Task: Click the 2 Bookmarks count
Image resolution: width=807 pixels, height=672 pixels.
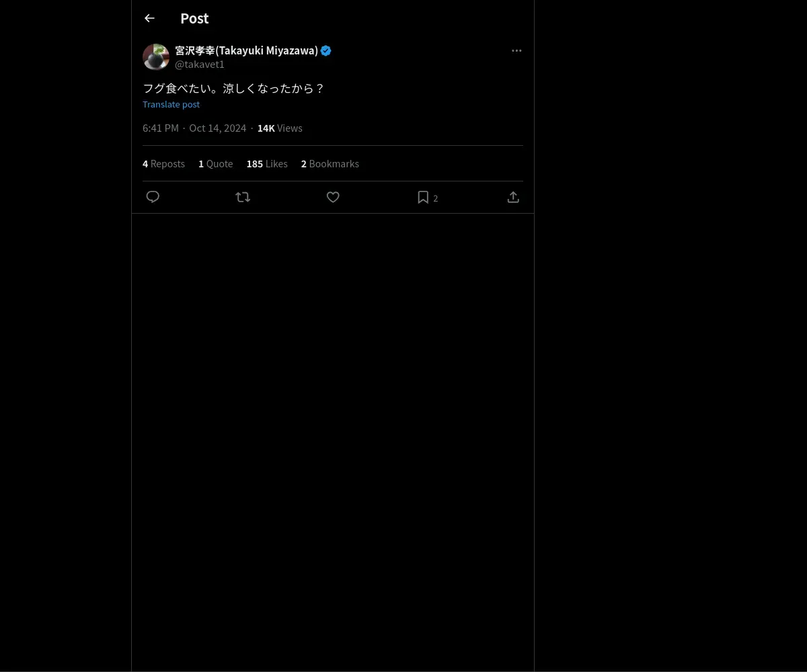Action: [x=330, y=164]
